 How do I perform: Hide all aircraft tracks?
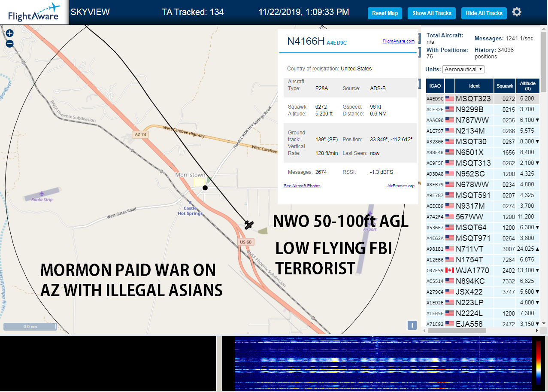[x=484, y=13]
